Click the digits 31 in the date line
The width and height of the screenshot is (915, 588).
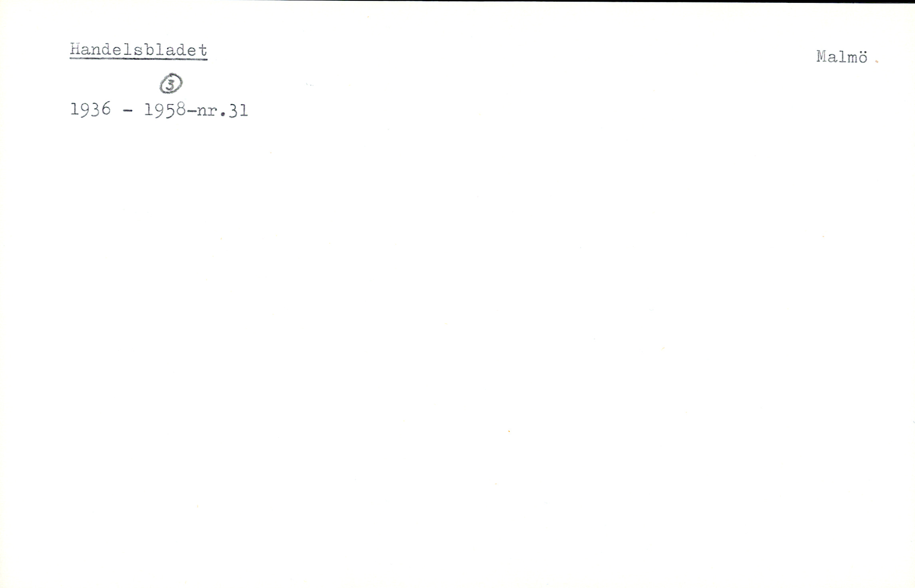[x=238, y=110]
